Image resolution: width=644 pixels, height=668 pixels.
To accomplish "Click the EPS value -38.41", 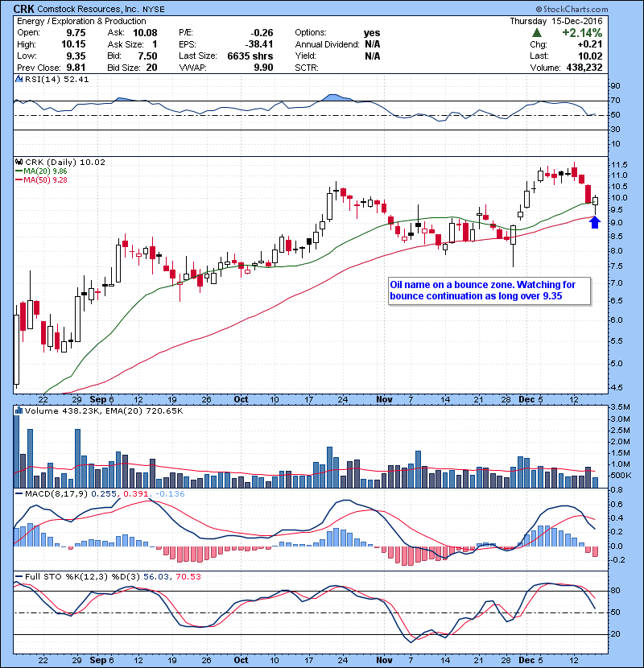I will click(259, 44).
